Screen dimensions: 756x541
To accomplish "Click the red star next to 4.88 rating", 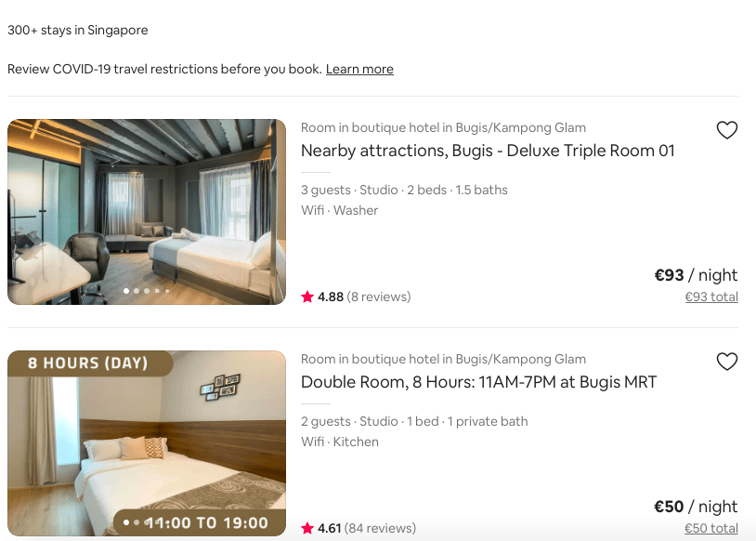I will [x=307, y=297].
